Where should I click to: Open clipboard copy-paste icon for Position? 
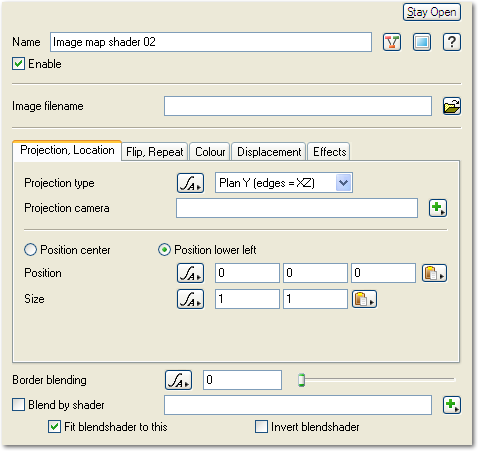pyautogui.click(x=434, y=273)
